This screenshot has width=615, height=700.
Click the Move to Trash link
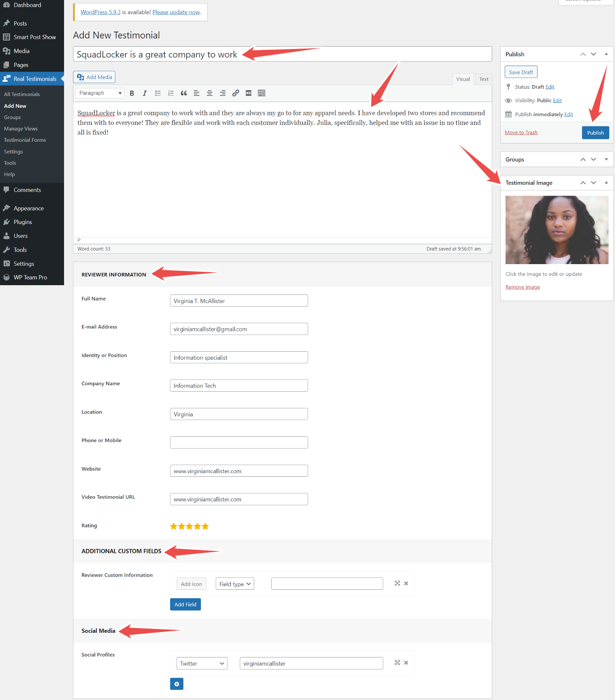pyautogui.click(x=521, y=133)
